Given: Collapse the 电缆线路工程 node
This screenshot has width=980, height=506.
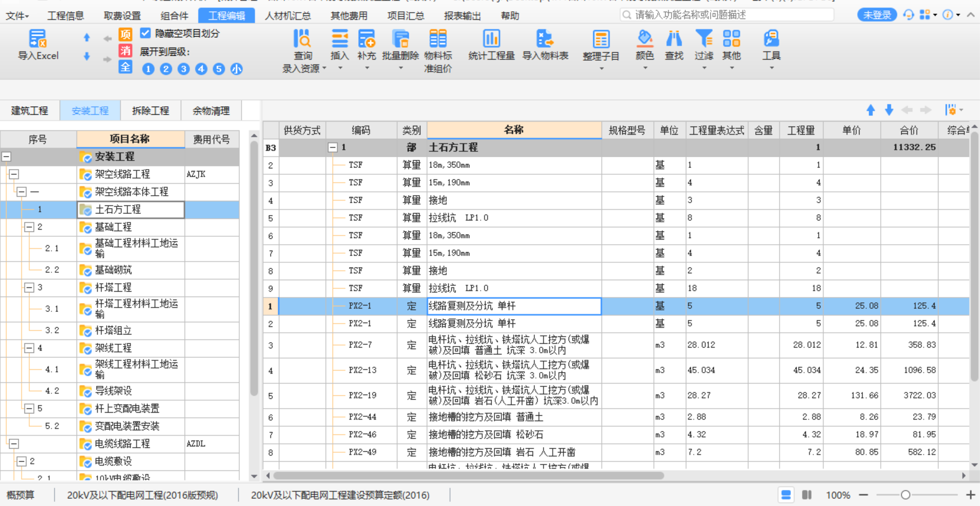Looking at the screenshot, I should click(x=14, y=444).
